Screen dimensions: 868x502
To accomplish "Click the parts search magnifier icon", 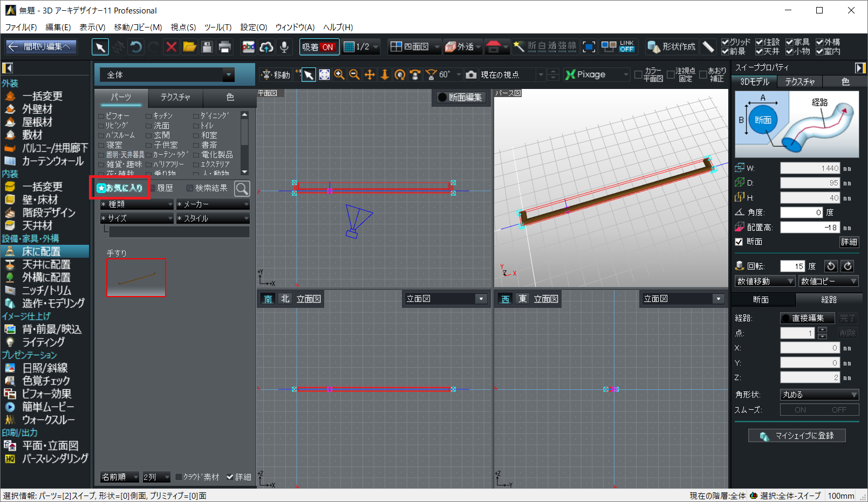I will tap(242, 188).
